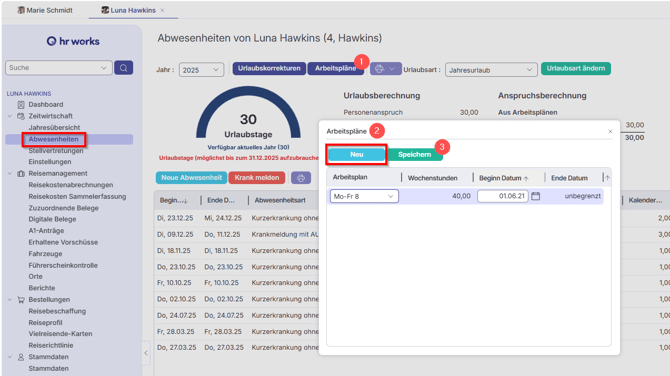Open Vielreisende-Karten in sidebar
The image size is (670, 376).
[60, 334]
